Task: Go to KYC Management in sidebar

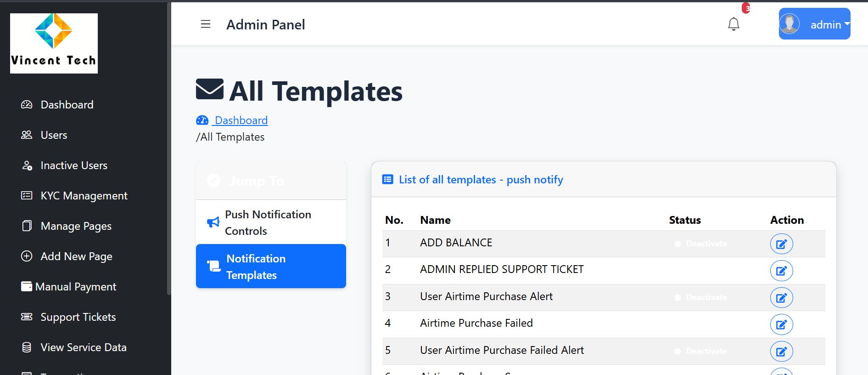Action: tap(84, 196)
